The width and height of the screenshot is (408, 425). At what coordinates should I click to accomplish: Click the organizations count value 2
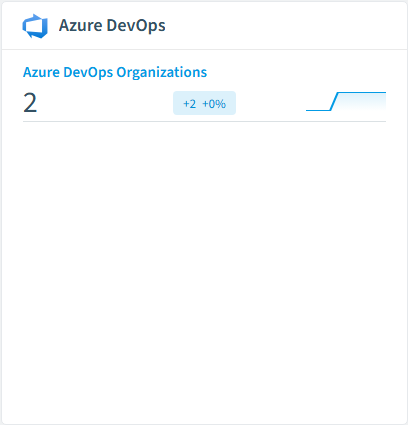click(30, 103)
